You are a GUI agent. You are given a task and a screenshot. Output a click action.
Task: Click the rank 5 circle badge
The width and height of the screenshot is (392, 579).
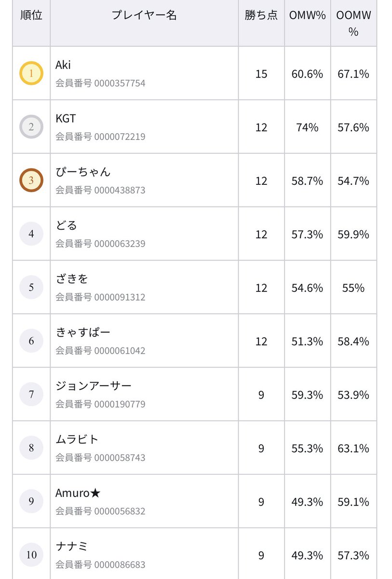click(31, 288)
